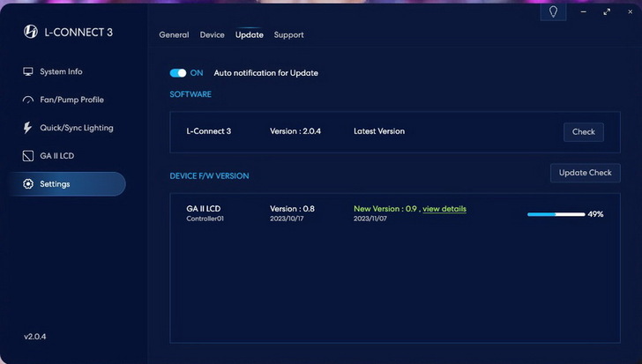Click the L-Connect 3 logo icon
Viewport: 642px width, 364px height.
pyautogui.click(x=30, y=33)
